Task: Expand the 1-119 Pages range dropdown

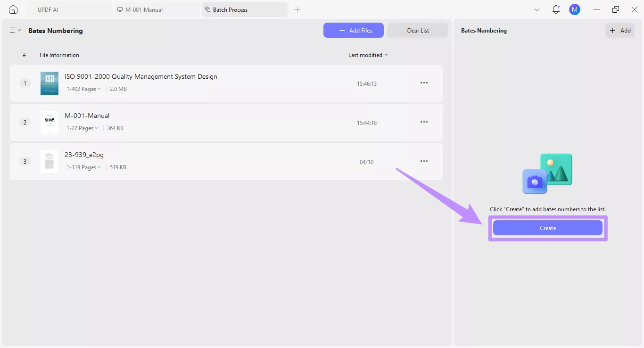Action: tap(83, 167)
